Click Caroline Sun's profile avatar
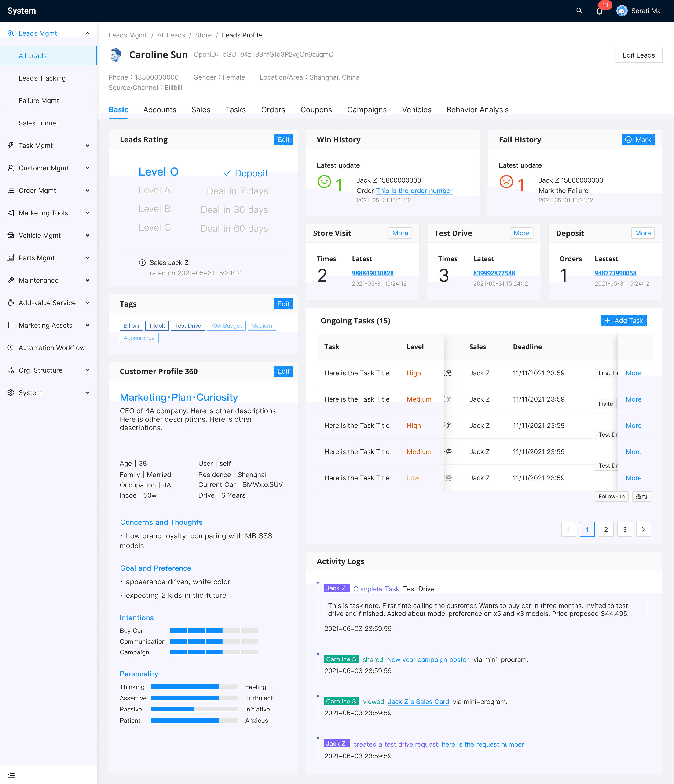 coord(116,55)
